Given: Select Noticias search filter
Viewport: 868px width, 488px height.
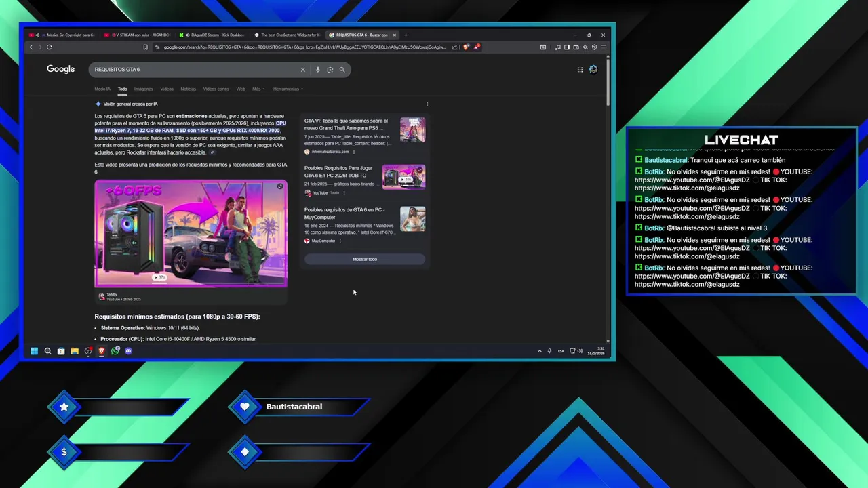Looking at the screenshot, I should pyautogui.click(x=189, y=89).
